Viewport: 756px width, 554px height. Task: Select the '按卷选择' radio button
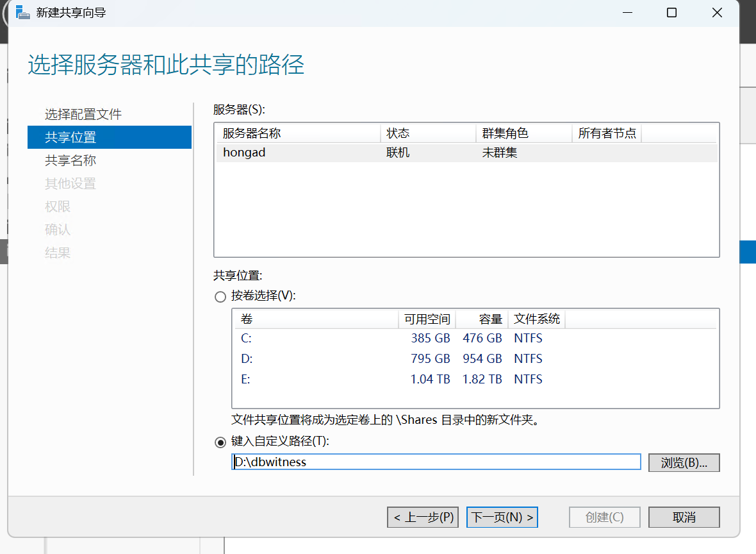coord(220,297)
